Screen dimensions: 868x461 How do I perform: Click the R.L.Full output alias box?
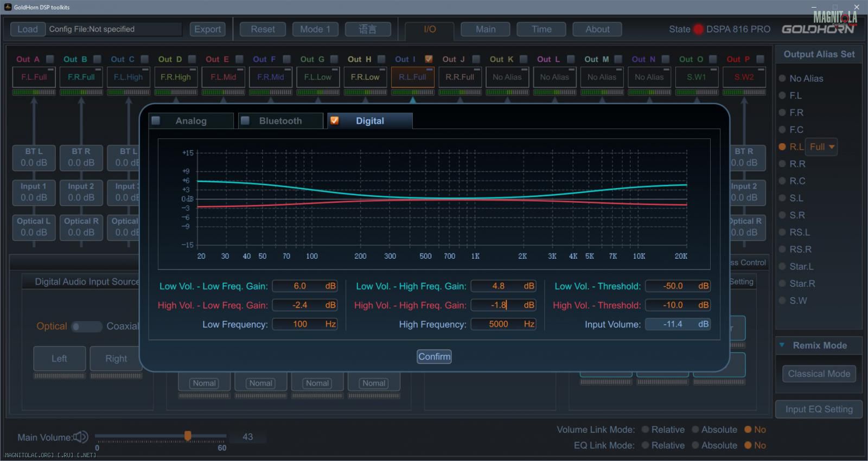pos(412,77)
